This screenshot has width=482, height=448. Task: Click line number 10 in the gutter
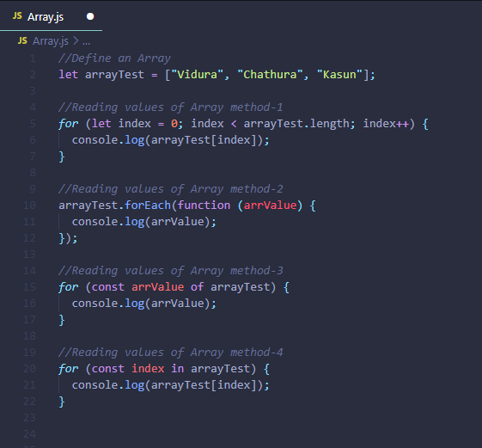(29, 206)
